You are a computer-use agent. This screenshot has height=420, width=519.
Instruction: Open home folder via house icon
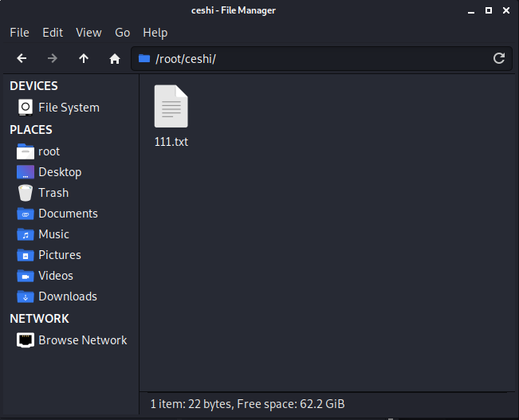click(115, 58)
